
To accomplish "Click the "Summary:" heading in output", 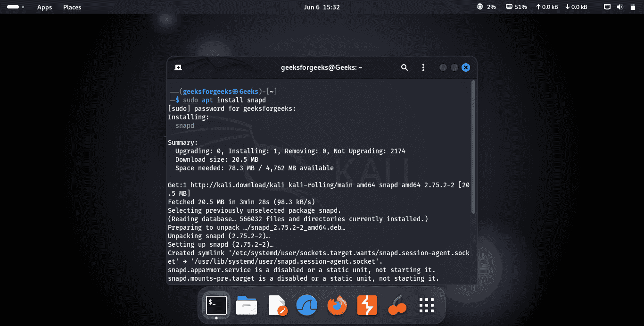I will pyautogui.click(x=183, y=142).
